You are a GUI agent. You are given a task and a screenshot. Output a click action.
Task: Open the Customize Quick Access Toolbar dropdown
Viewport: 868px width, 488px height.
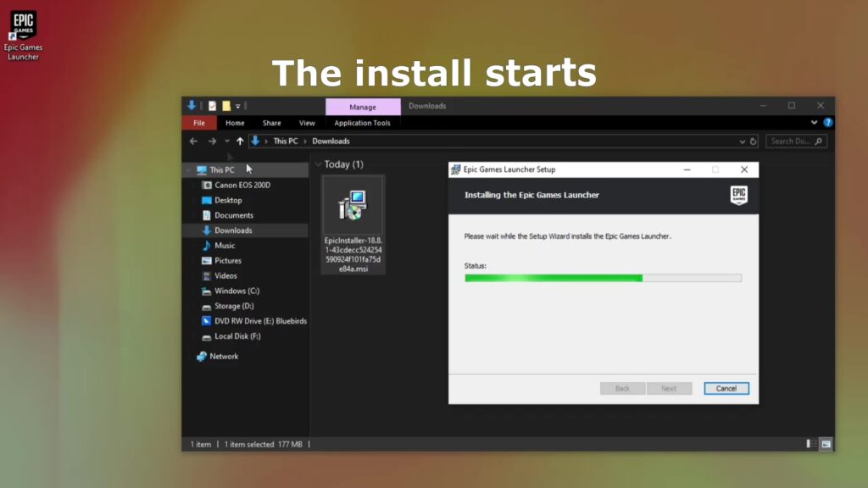pos(238,106)
